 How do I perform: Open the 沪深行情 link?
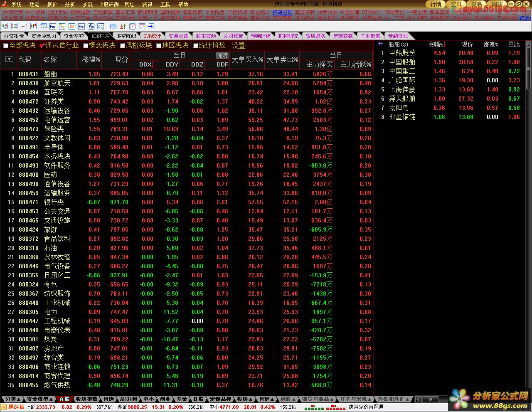pos(13,12)
